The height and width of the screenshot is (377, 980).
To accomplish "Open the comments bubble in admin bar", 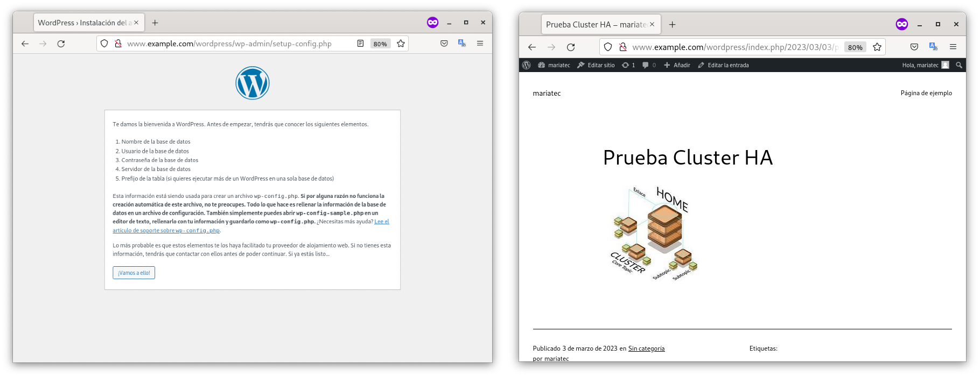I will click(x=649, y=65).
